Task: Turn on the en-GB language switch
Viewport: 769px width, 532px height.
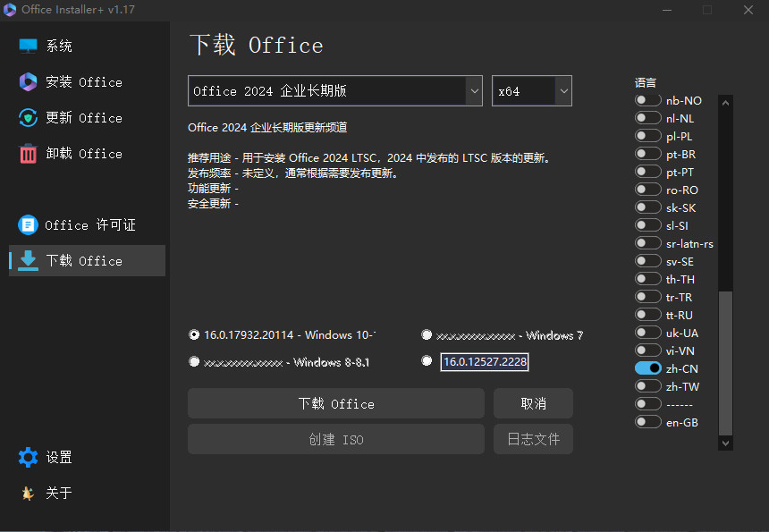Action: [x=647, y=421]
